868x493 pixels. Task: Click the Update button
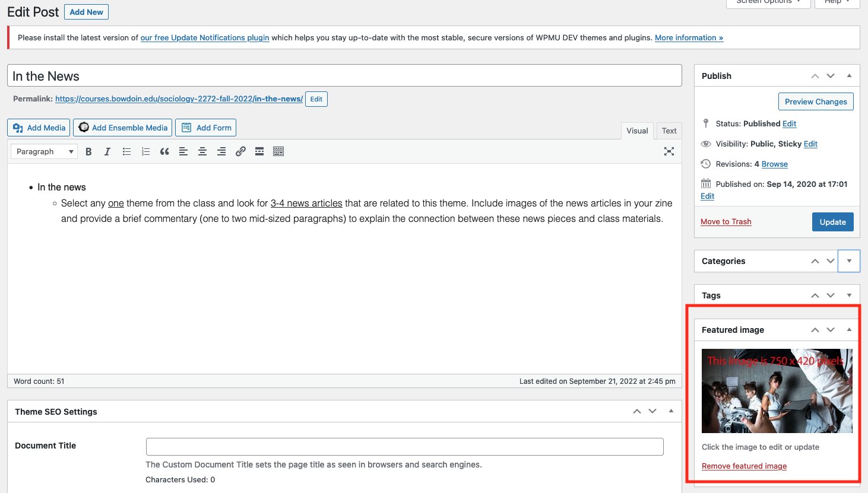[x=832, y=222]
